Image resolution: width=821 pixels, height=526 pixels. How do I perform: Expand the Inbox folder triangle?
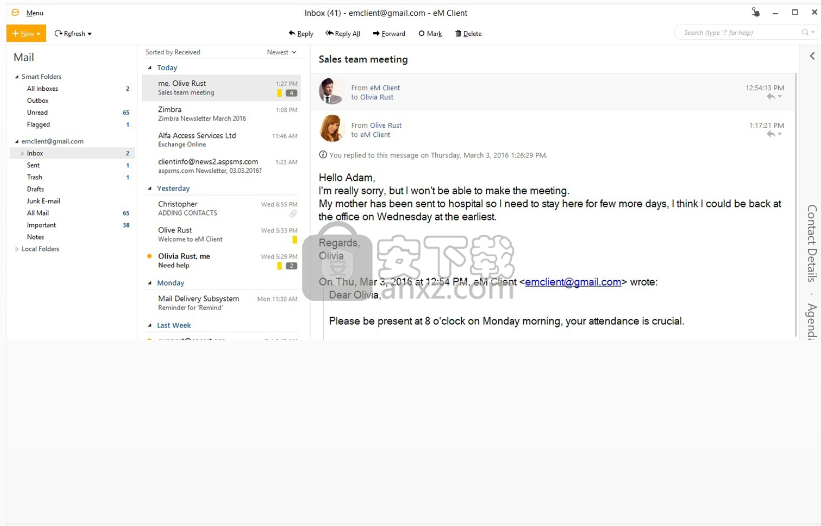pos(23,153)
